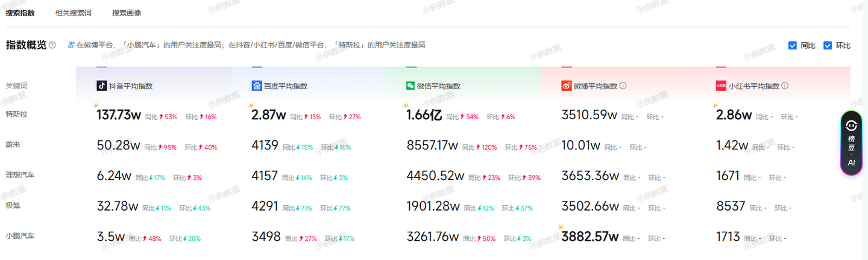Click the 6.24w Douyin value for 理想汽车
The height and width of the screenshot is (260, 868).
pyautogui.click(x=114, y=176)
